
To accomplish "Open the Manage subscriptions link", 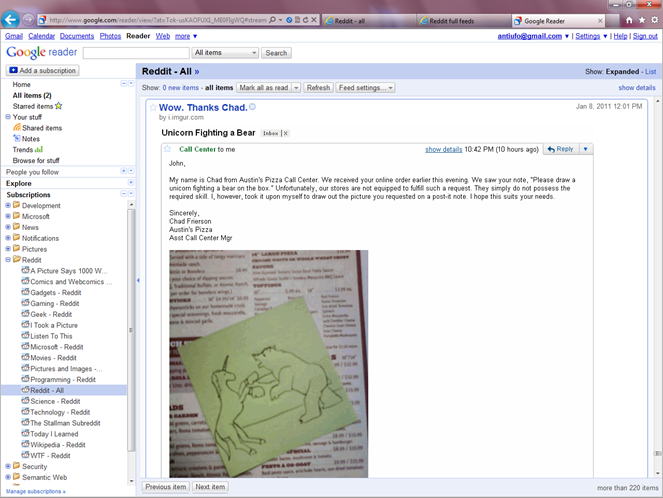I will click(36, 491).
